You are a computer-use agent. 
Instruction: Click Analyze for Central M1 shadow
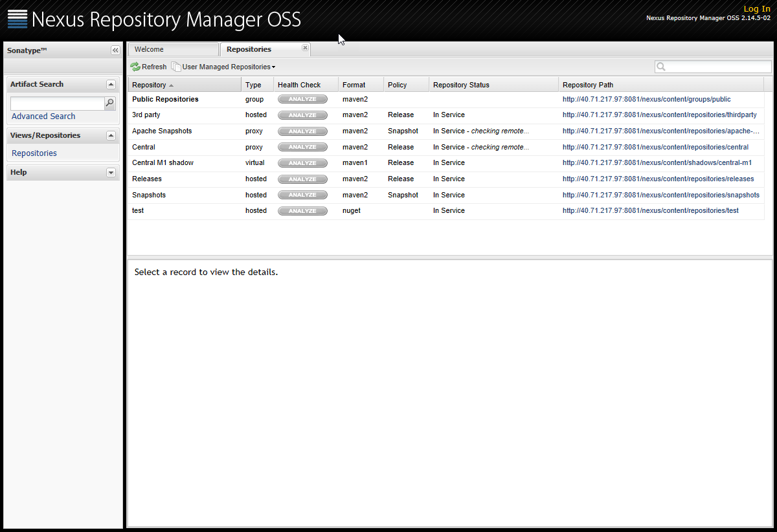(x=302, y=163)
